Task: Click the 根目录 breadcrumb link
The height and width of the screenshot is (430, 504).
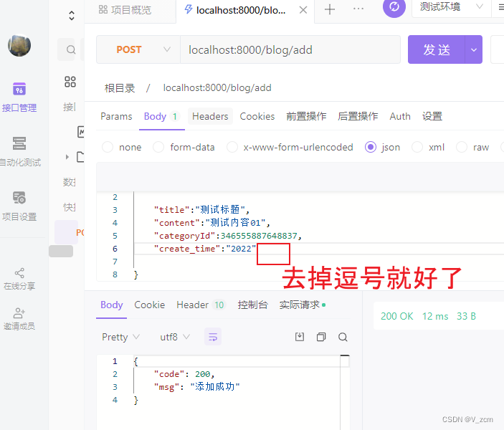Action: [x=120, y=87]
